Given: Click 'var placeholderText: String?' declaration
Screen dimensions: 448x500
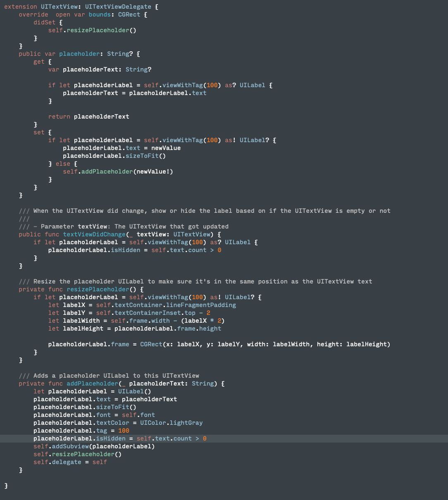Looking at the screenshot, I should [x=100, y=69].
